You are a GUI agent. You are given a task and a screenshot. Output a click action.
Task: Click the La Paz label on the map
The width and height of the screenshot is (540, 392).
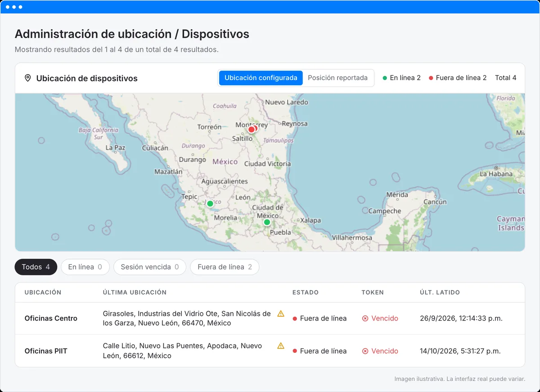(x=115, y=148)
